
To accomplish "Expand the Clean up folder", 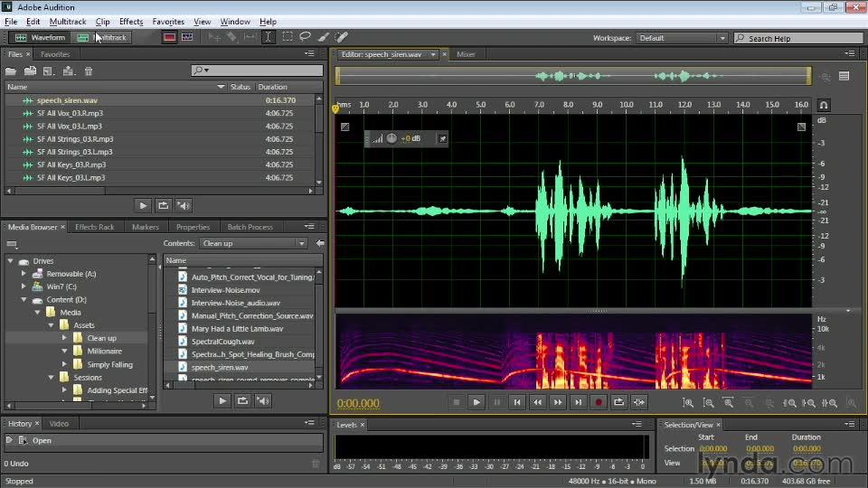I will [x=64, y=337].
